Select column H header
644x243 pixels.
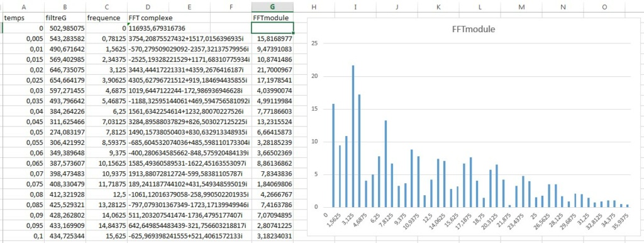tap(314, 7)
